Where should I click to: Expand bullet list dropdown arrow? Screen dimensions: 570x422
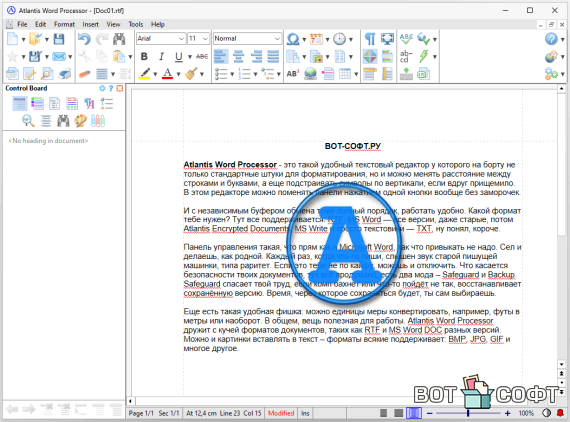[x=232, y=74]
